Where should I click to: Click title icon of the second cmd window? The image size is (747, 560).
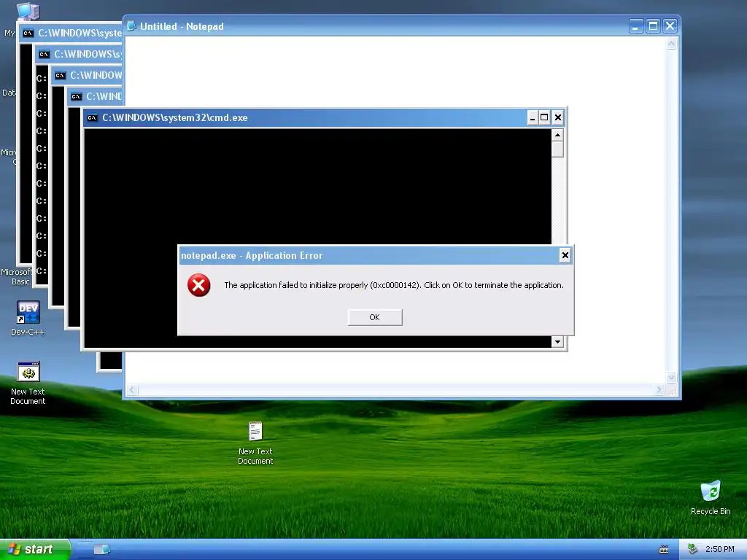44,54
